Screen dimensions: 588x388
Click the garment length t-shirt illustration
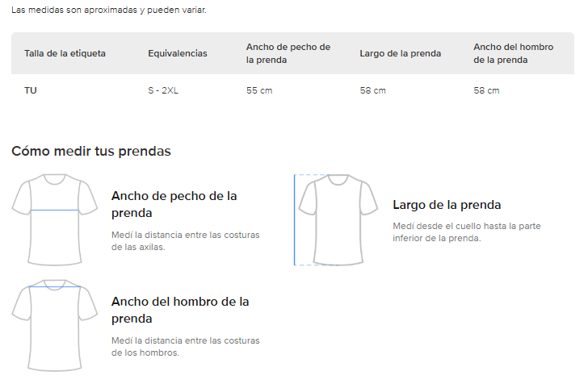coord(336,220)
